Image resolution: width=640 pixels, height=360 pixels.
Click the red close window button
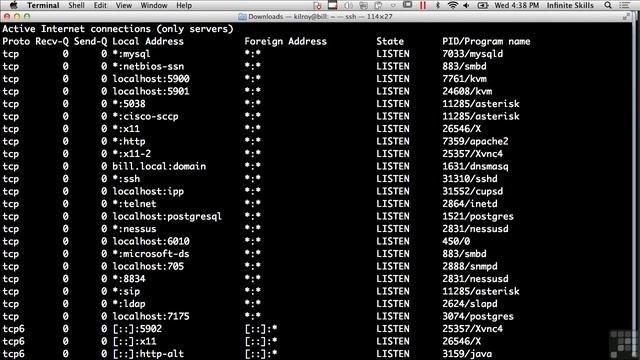[7, 17]
